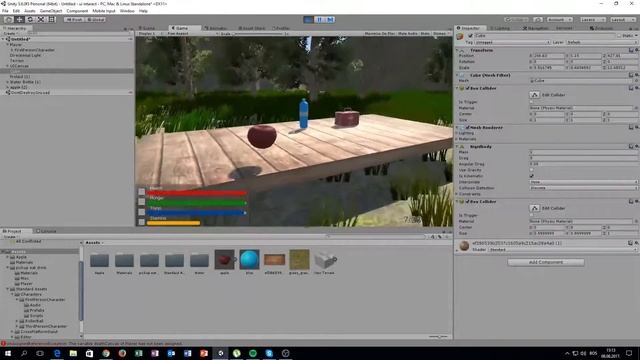The height and width of the screenshot is (360, 640).
Task: Open the Interpolate dropdown
Action: (583, 182)
